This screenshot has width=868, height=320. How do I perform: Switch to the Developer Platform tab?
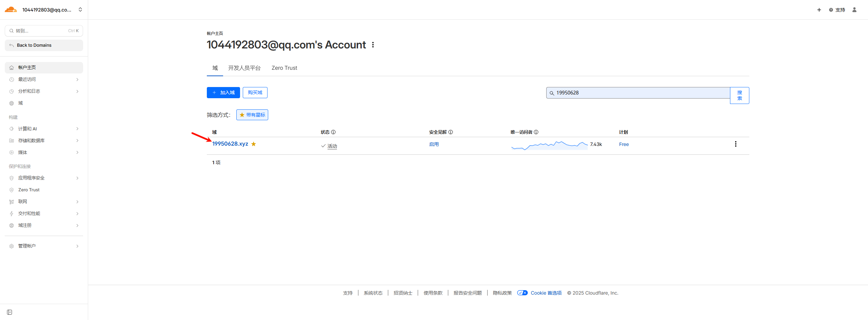[x=244, y=68]
